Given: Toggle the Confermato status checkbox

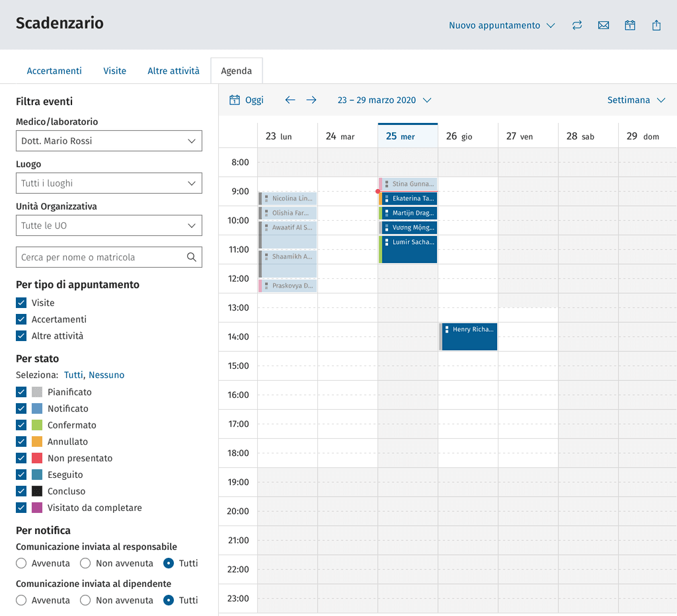Looking at the screenshot, I should click(x=21, y=425).
